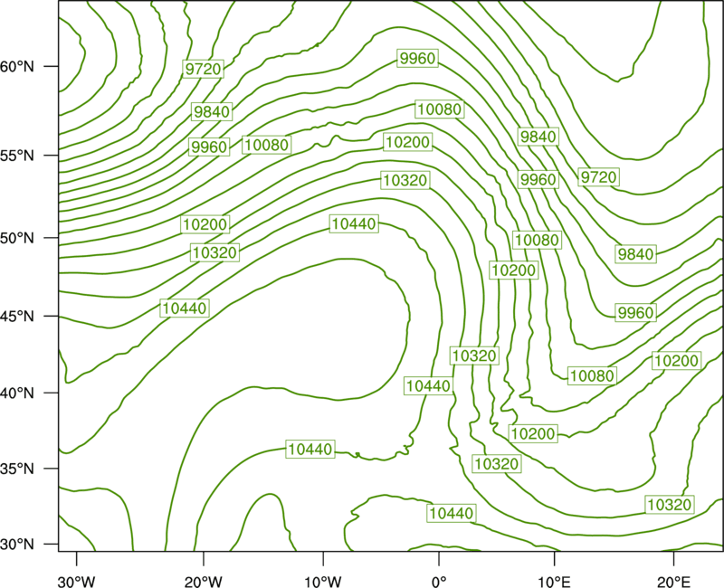Click the easternmost 9720 contour label
The width and height of the screenshot is (724, 588).
(598, 176)
